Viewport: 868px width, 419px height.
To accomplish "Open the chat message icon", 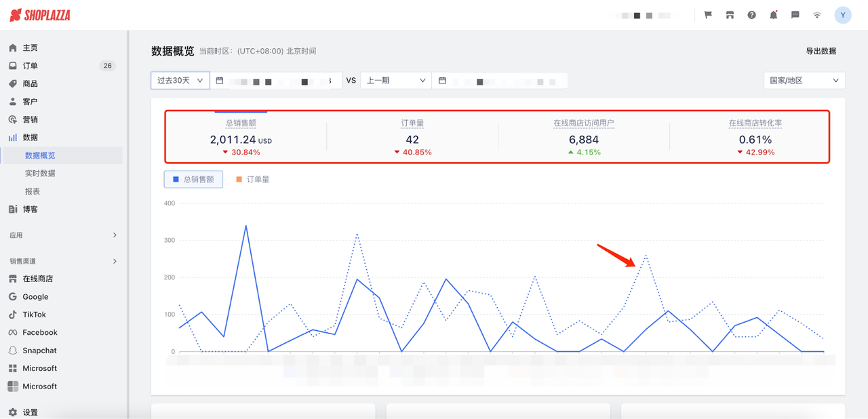I will (x=795, y=15).
